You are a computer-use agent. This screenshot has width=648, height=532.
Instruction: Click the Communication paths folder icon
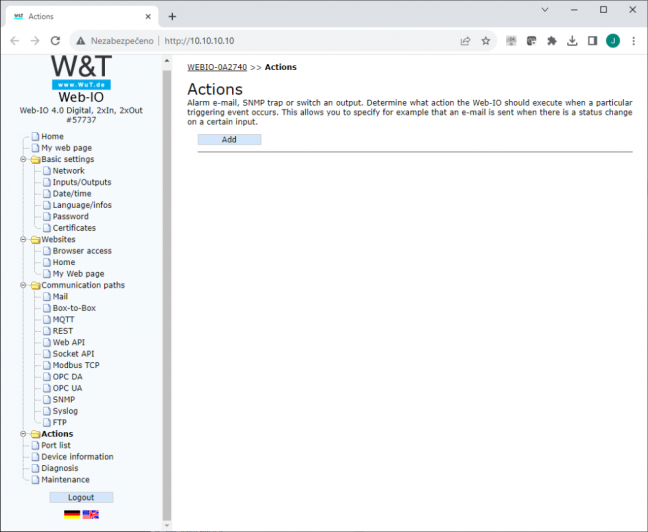pyautogui.click(x=36, y=285)
